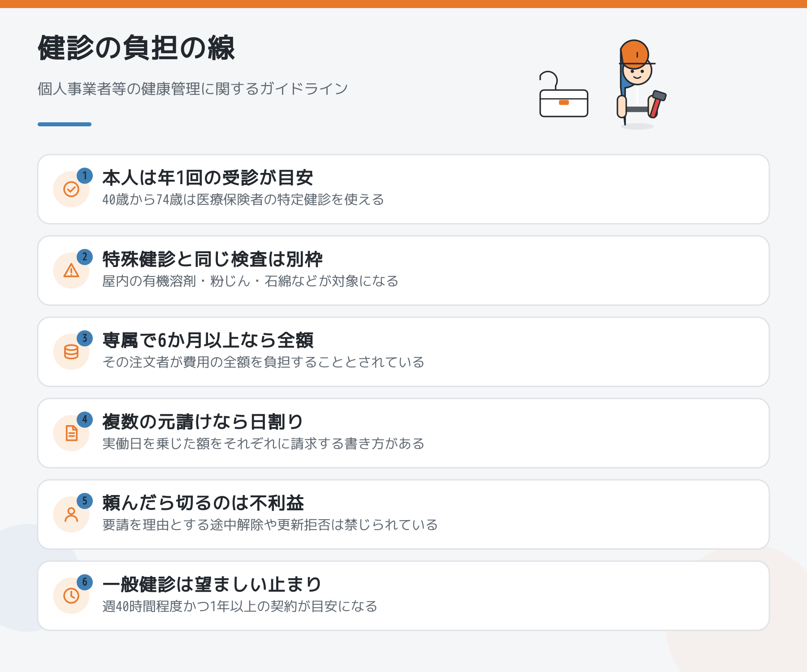Click the person icon in card 5

click(71, 514)
